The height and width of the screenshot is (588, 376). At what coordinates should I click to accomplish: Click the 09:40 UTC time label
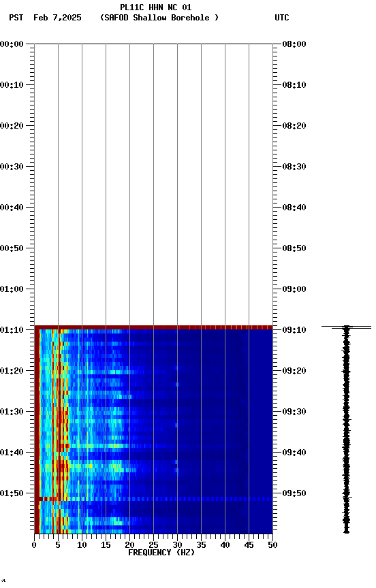pos(294,453)
